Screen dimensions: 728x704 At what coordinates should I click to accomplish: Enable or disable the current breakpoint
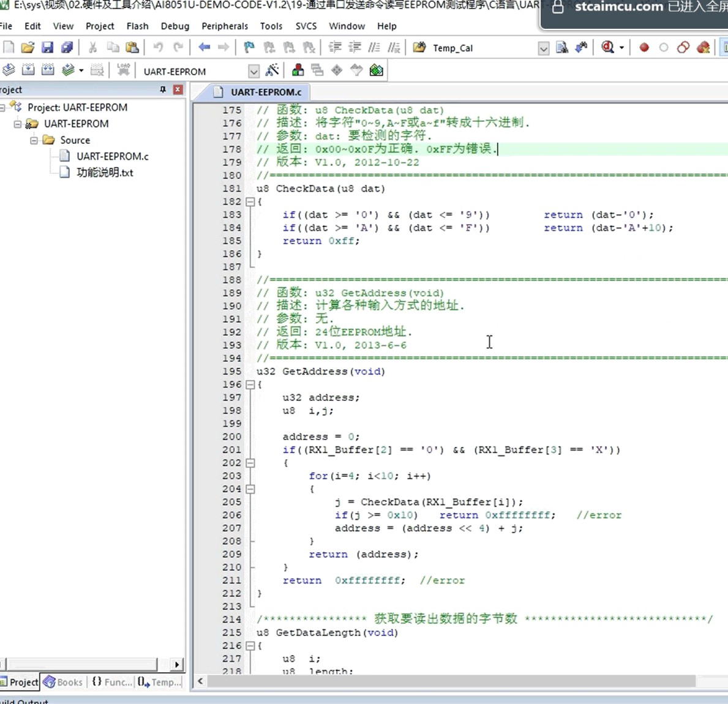coord(664,47)
